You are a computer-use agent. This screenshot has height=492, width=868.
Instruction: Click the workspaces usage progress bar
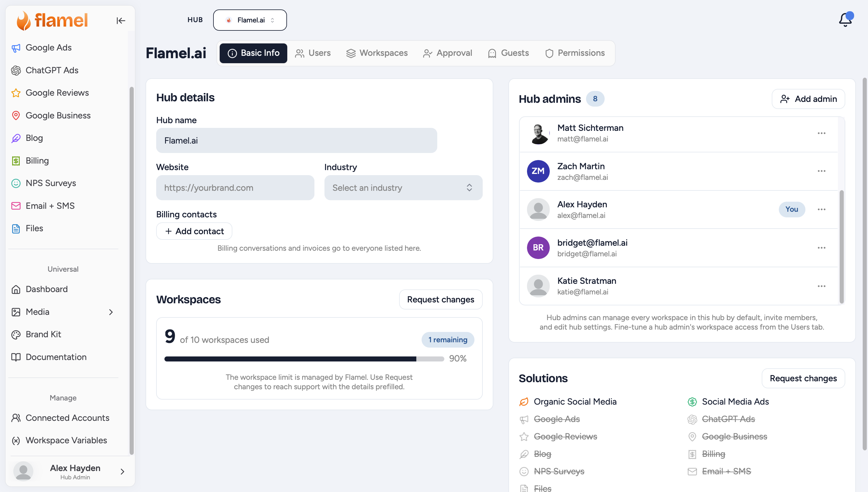tap(304, 359)
